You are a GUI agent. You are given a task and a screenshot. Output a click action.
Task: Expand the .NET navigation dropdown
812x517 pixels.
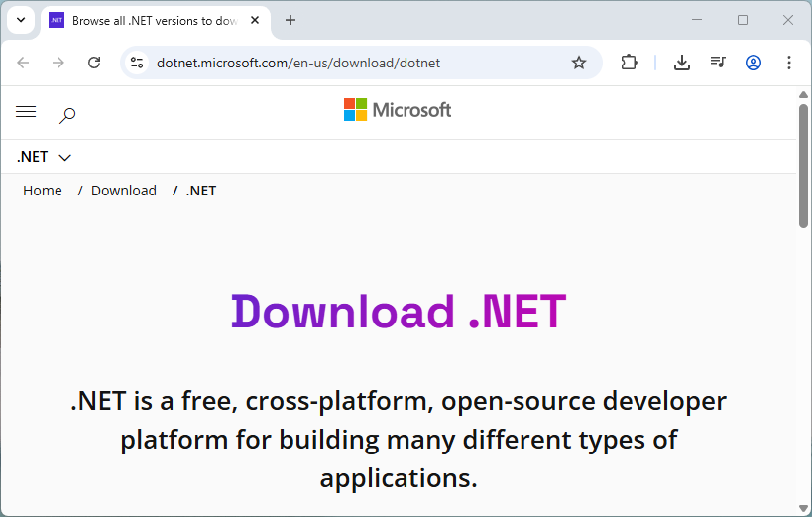44,157
